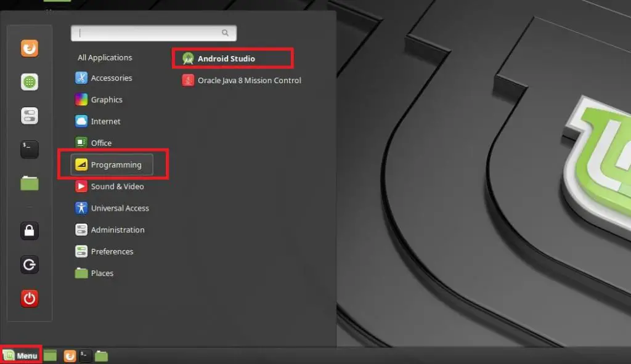Click the Menu button on taskbar
Image resolution: width=631 pixels, height=364 pixels.
click(x=20, y=355)
